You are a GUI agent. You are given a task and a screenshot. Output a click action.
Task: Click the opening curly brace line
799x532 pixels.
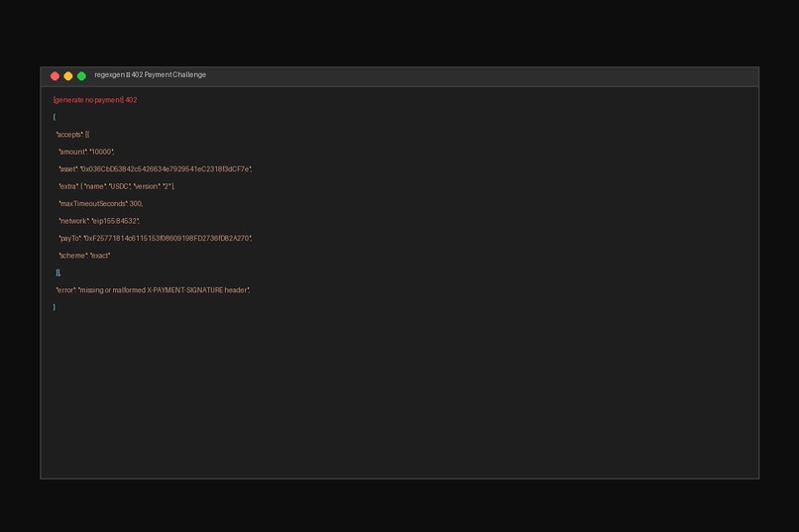click(54, 118)
